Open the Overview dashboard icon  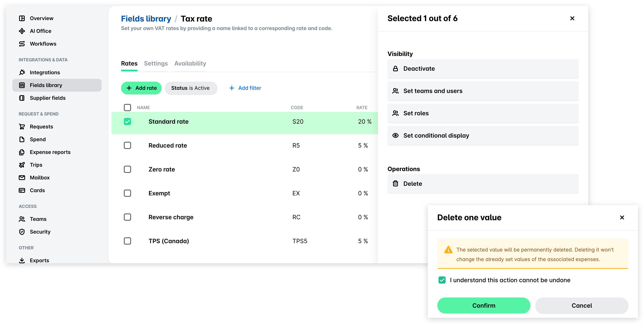(22, 18)
